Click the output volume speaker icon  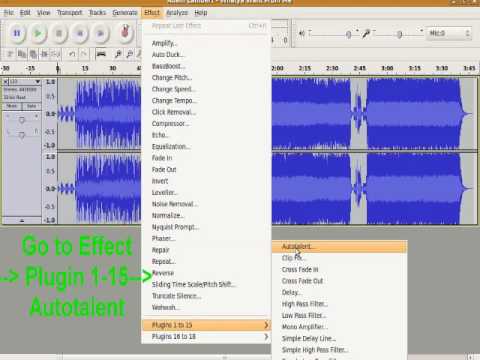[302, 33]
